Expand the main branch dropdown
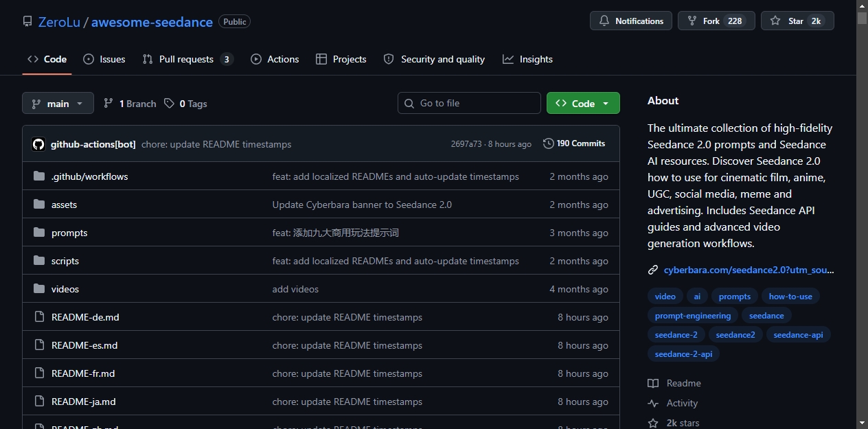Viewport: 868px width, 429px height. tap(58, 103)
